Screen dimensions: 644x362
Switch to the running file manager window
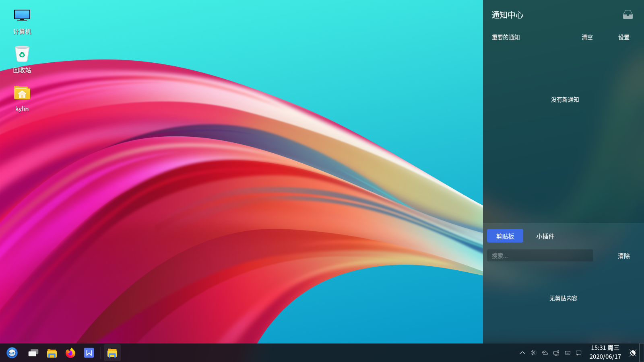(112, 353)
